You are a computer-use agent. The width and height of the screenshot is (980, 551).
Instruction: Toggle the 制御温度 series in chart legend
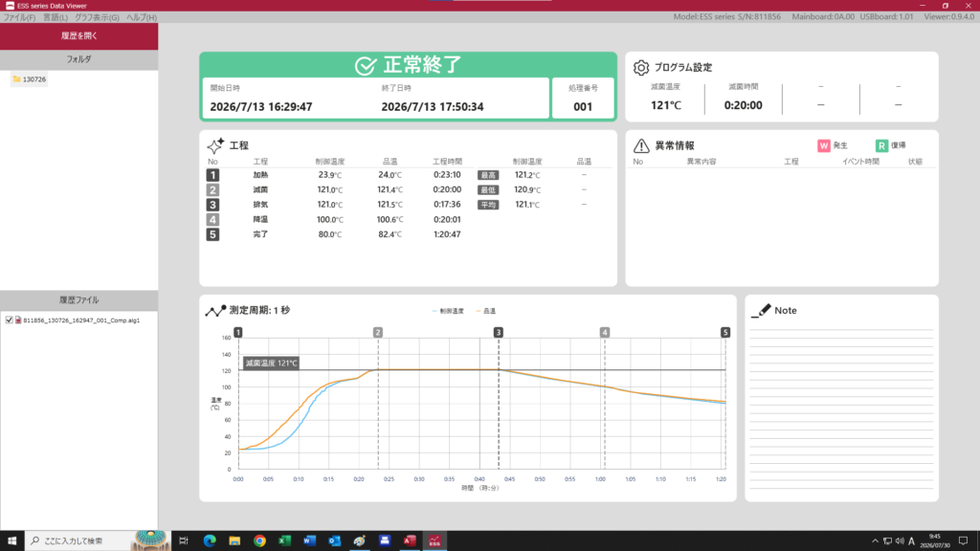pos(448,311)
